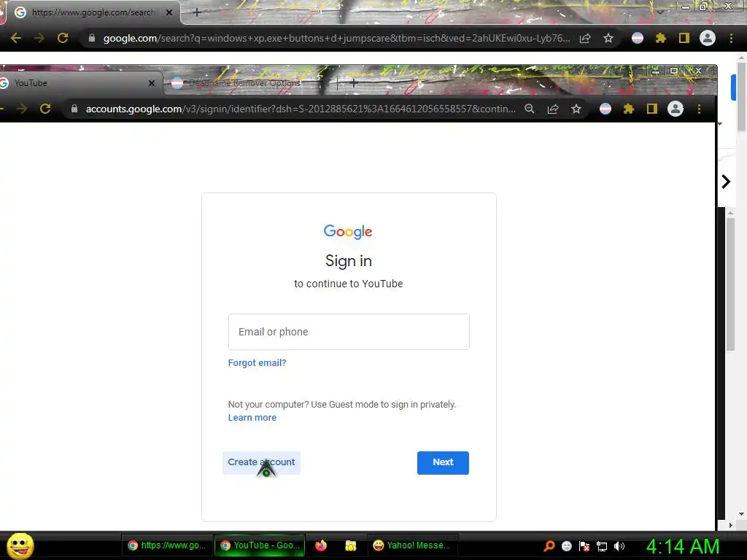
Task: Click the orange magnifier tray icon
Action: click(549, 546)
